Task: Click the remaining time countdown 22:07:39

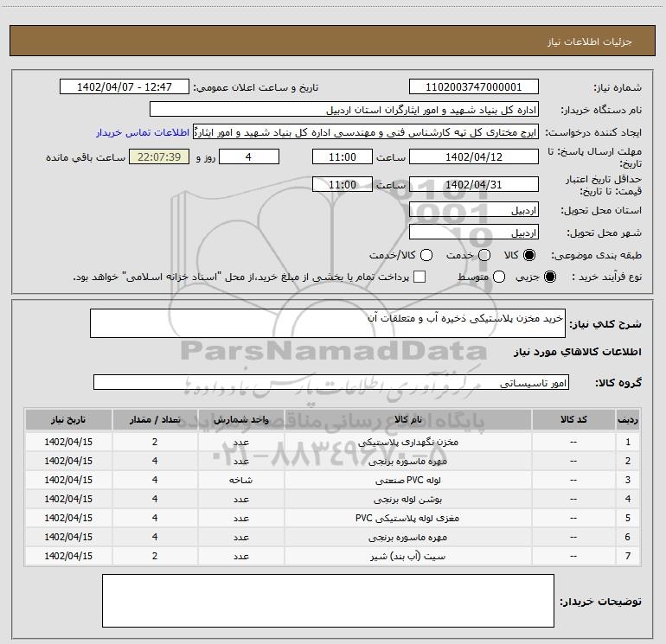Action: click(159, 157)
